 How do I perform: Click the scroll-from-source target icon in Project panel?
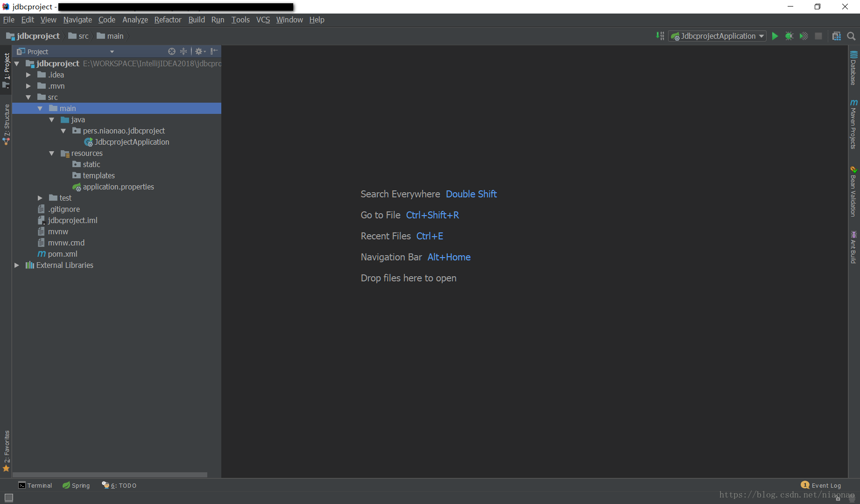[x=172, y=51]
